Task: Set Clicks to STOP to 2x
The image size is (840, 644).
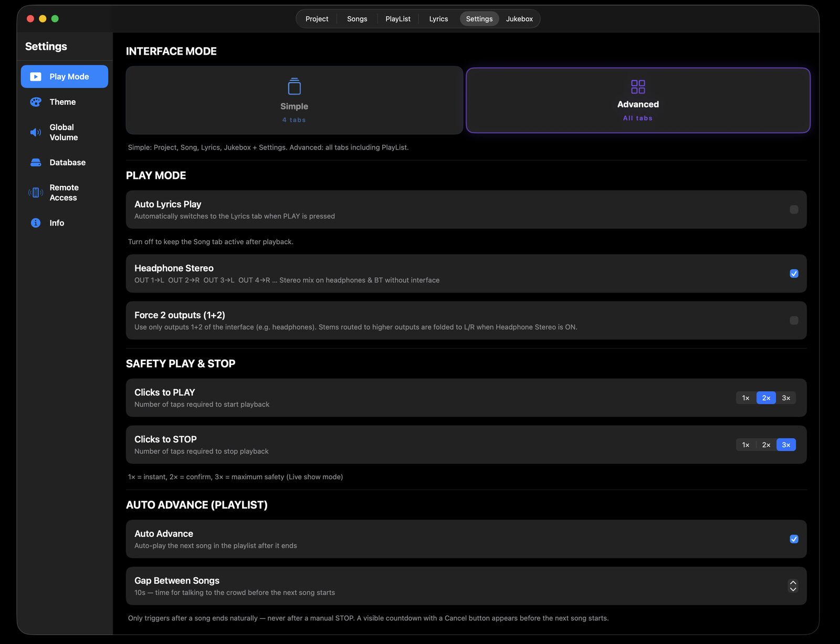Action: click(766, 445)
